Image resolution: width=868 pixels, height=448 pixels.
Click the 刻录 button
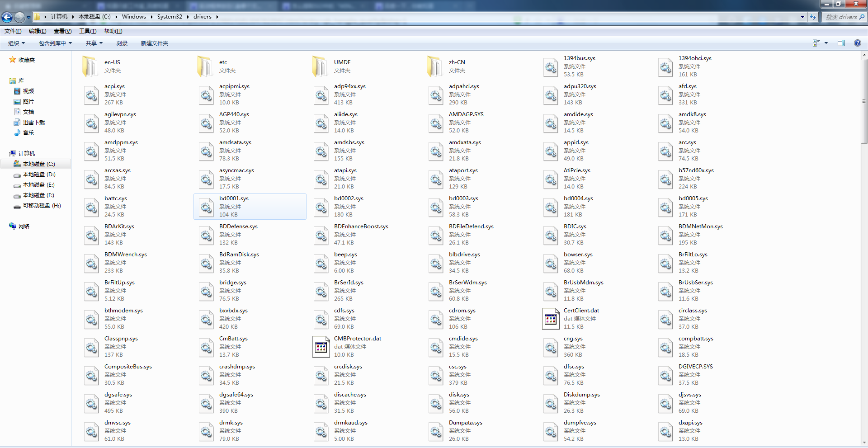(122, 43)
